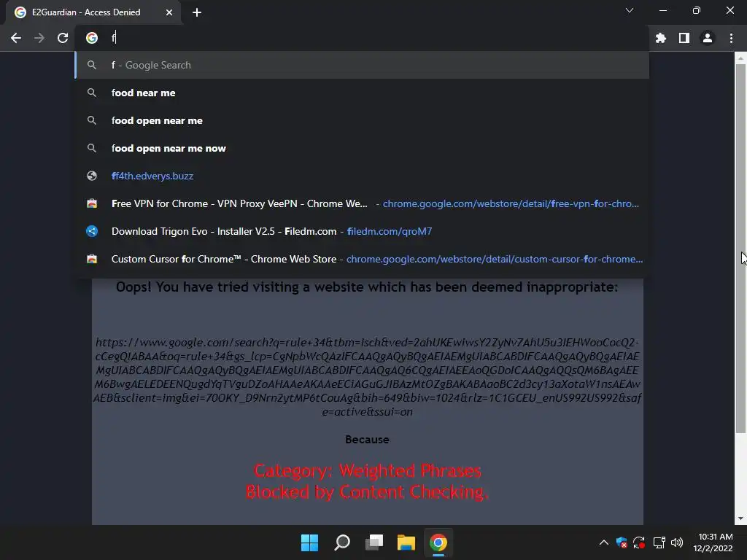This screenshot has height=560, width=747.
Task: Choose the 'f - Google Search' suggestion
Action: [362, 65]
